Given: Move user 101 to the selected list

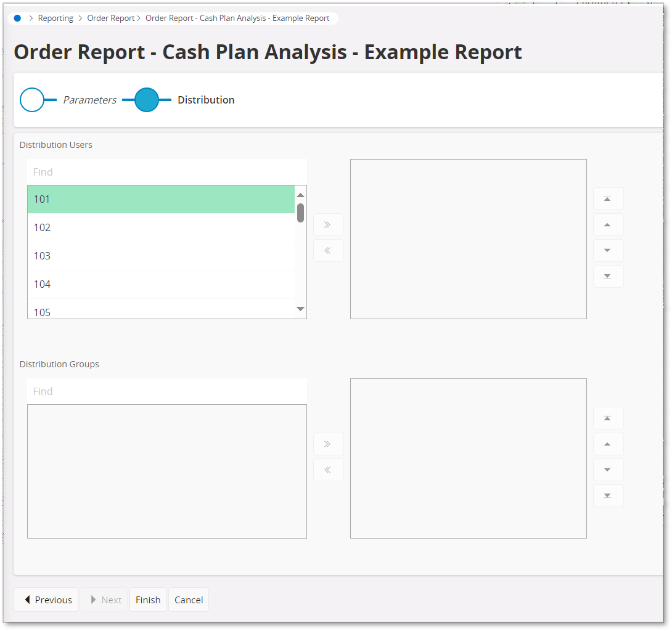Looking at the screenshot, I should 329,224.
